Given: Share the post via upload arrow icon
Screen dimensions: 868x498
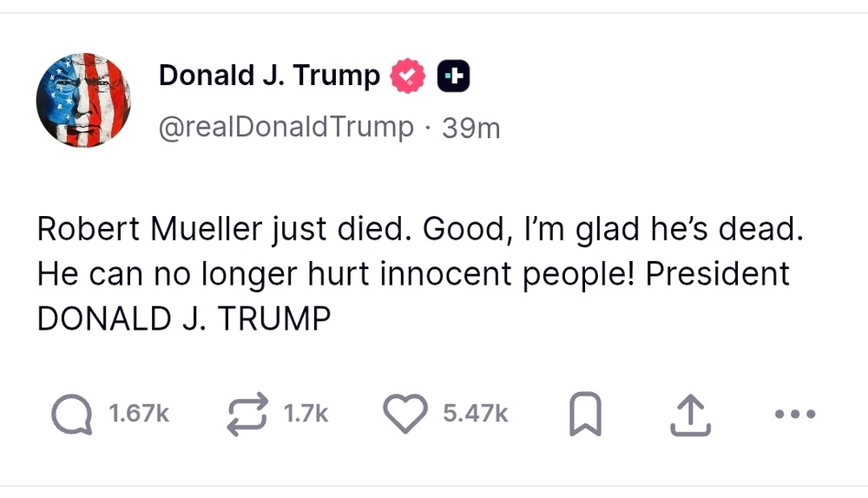Looking at the screenshot, I should (x=692, y=415).
